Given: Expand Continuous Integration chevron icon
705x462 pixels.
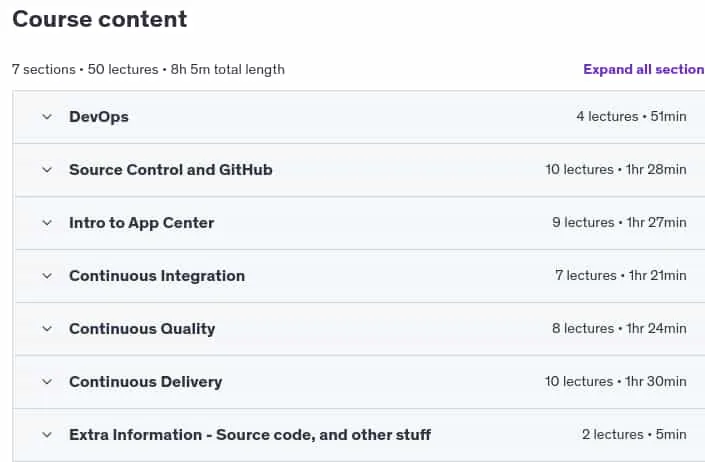Looking at the screenshot, I should [x=47, y=276].
